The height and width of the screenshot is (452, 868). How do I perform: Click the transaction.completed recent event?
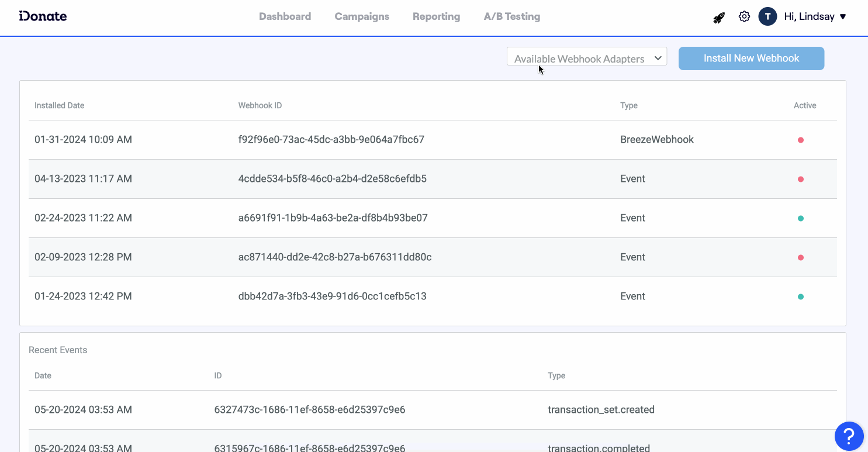[x=409, y=447]
